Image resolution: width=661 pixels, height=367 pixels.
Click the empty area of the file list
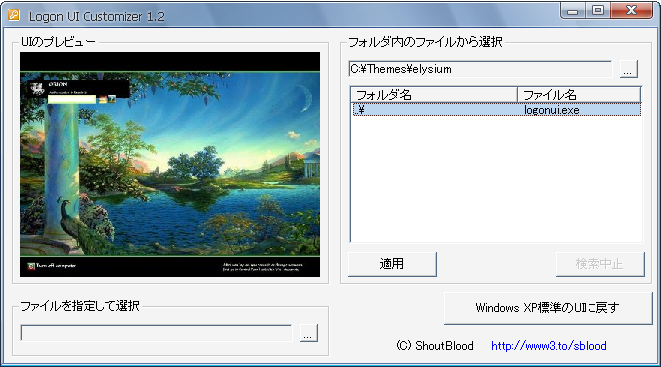pos(497,179)
